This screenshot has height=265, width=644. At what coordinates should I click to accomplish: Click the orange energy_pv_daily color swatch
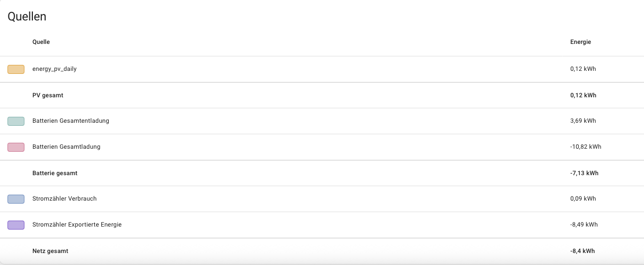click(16, 69)
